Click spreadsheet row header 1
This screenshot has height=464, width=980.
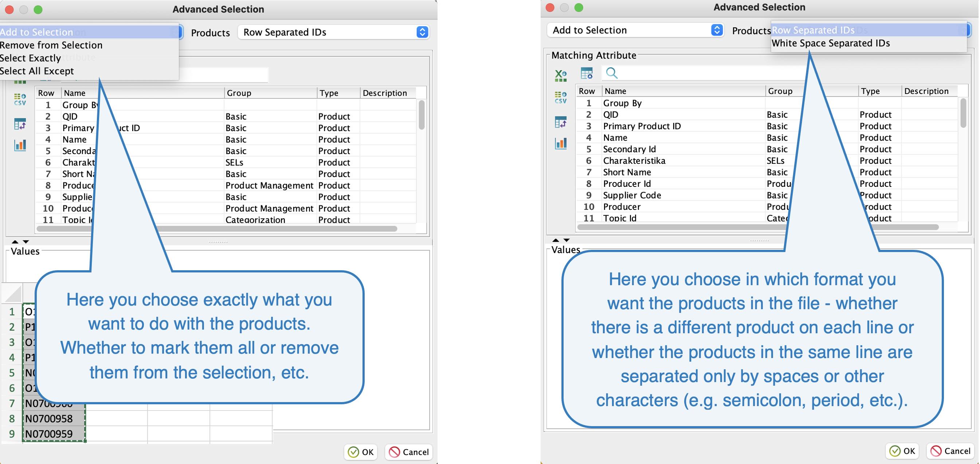[x=12, y=312]
